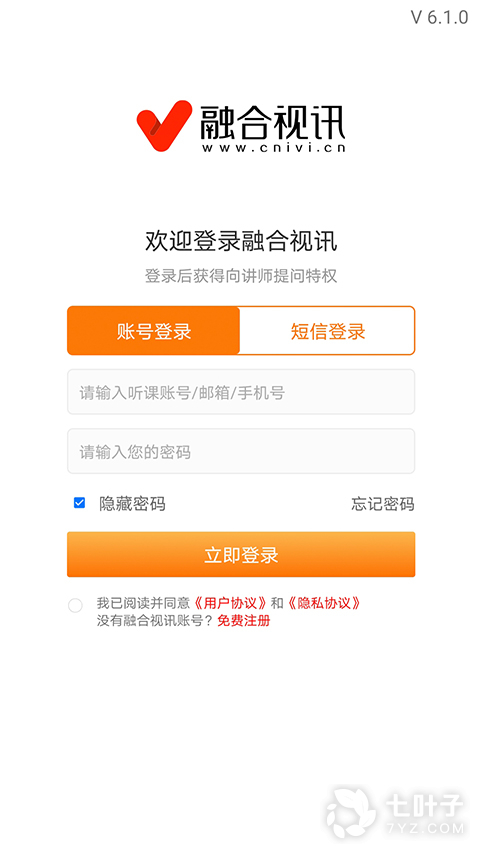Click the V 6.1.0 version label
The height and width of the screenshot is (854, 480).
click(x=439, y=17)
